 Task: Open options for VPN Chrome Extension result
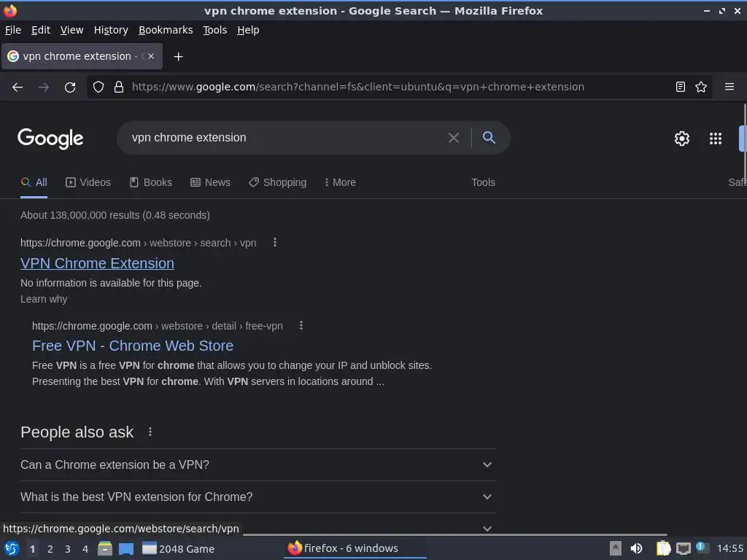click(275, 242)
